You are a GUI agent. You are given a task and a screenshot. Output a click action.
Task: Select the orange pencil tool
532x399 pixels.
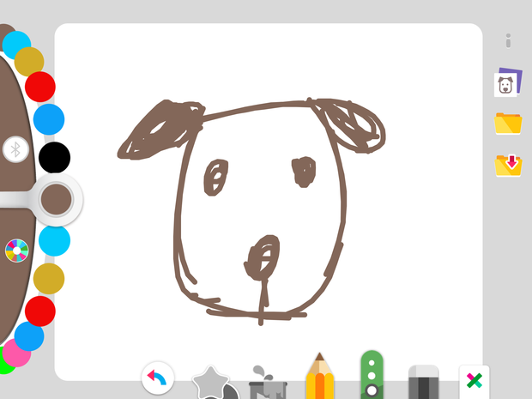319,377
